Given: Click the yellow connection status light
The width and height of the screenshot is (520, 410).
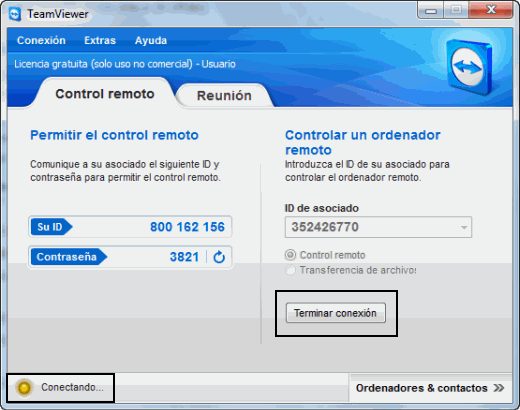Looking at the screenshot, I should tap(24, 388).
